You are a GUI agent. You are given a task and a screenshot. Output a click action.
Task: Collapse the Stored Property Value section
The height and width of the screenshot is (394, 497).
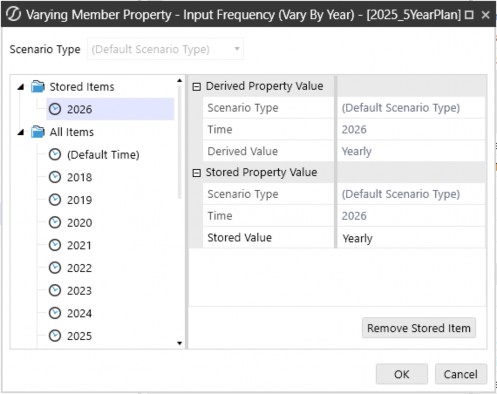tap(197, 173)
